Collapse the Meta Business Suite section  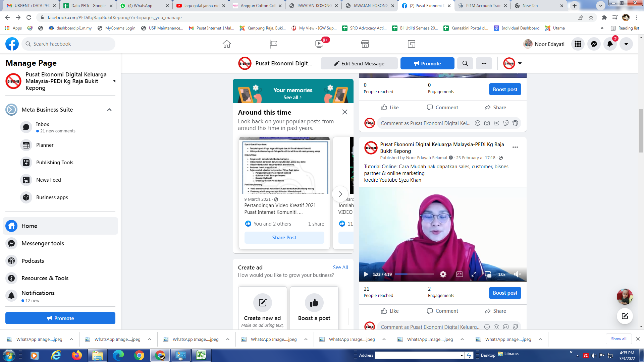109,110
